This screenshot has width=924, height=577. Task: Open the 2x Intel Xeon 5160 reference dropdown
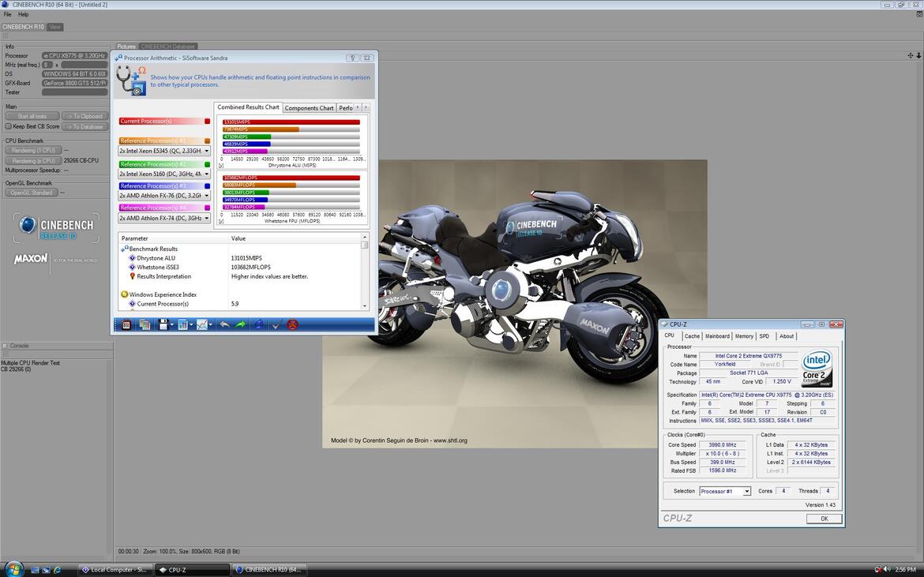[x=206, y=174]
